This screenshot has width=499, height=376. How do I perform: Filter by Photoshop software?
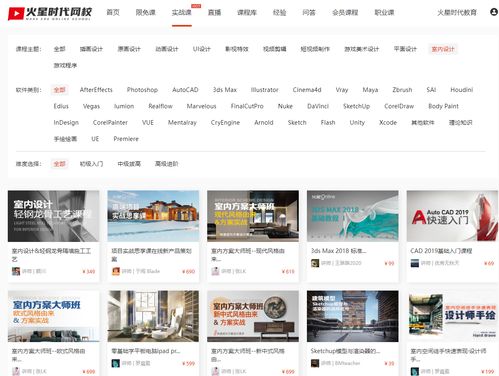142,90
